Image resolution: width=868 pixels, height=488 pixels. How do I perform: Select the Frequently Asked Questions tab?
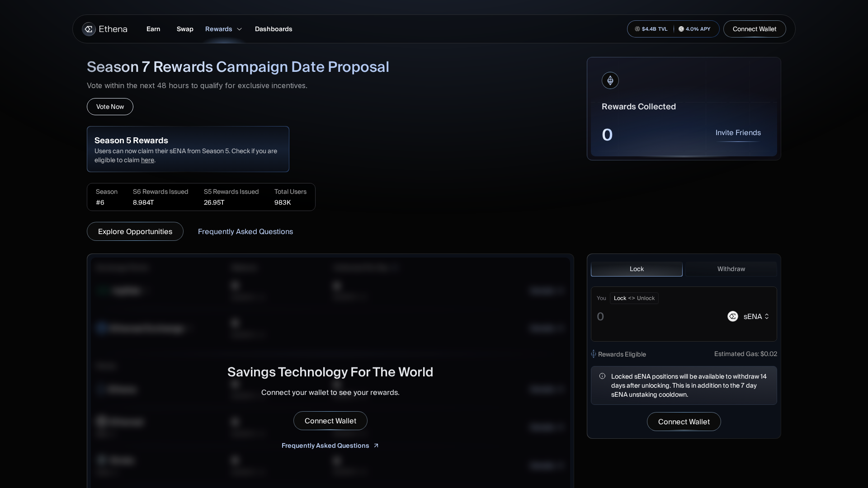click(245, 231)
